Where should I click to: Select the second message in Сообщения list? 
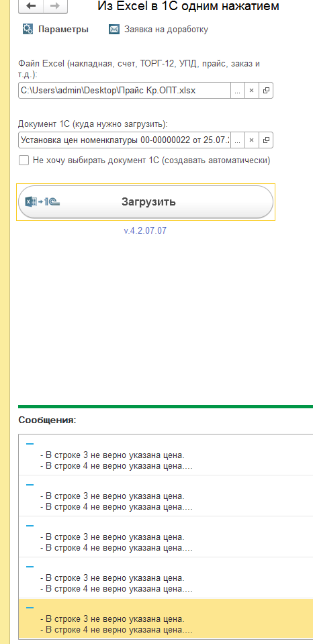pyautogui.click(x=166, y=496)
